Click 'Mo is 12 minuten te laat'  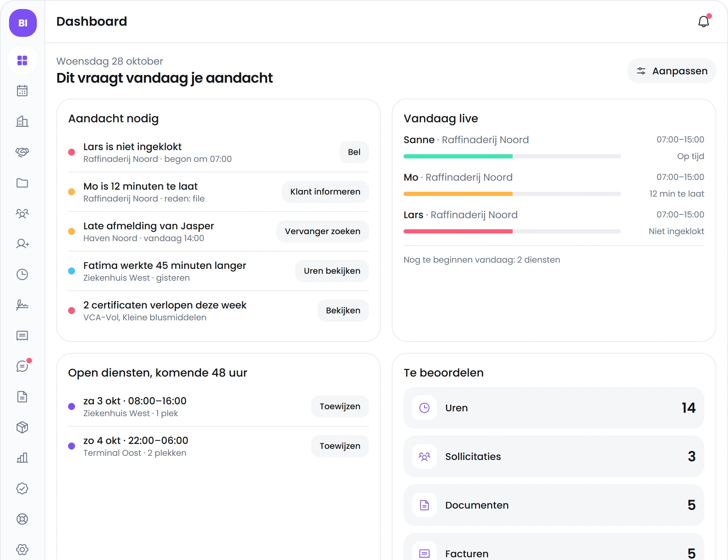pyautogui.click(x=140, y=186)
